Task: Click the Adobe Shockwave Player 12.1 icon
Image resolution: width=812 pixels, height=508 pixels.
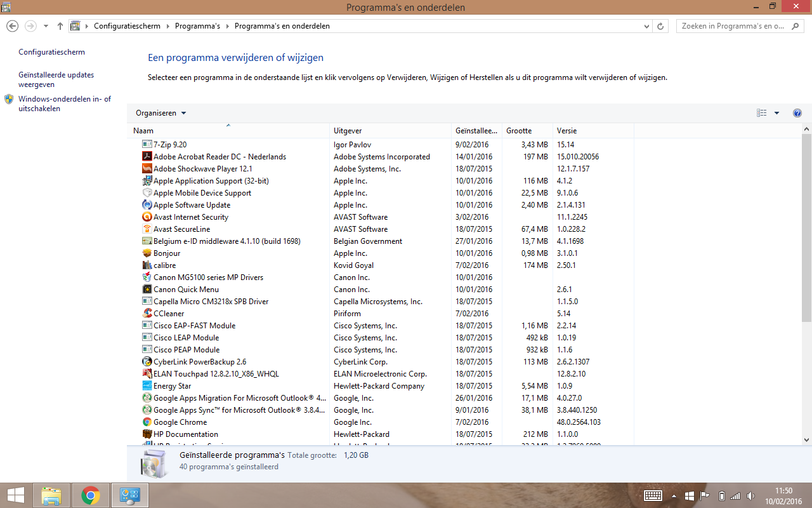Action: pos(147,169)
